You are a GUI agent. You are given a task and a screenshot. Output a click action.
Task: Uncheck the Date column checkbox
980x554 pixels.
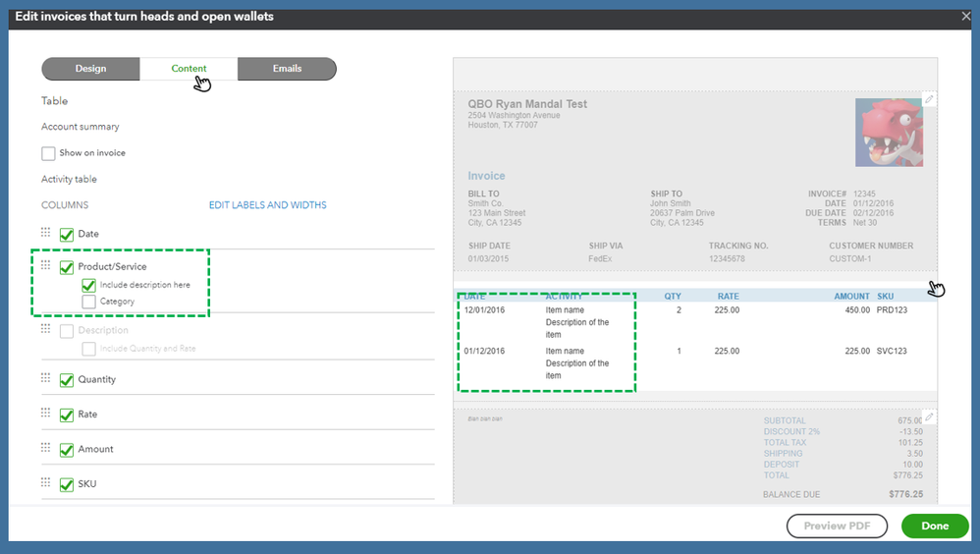[66, 235]
